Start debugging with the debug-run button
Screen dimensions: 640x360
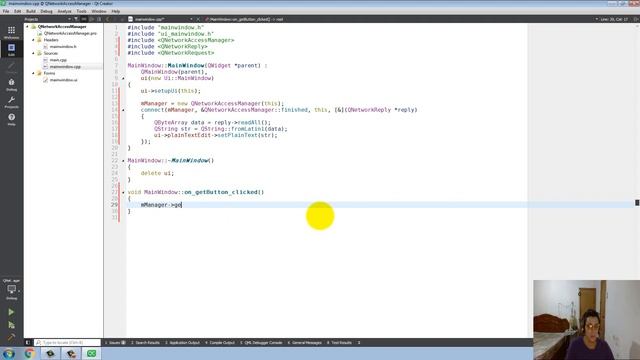pyautogui.click(x=11, y=325)
